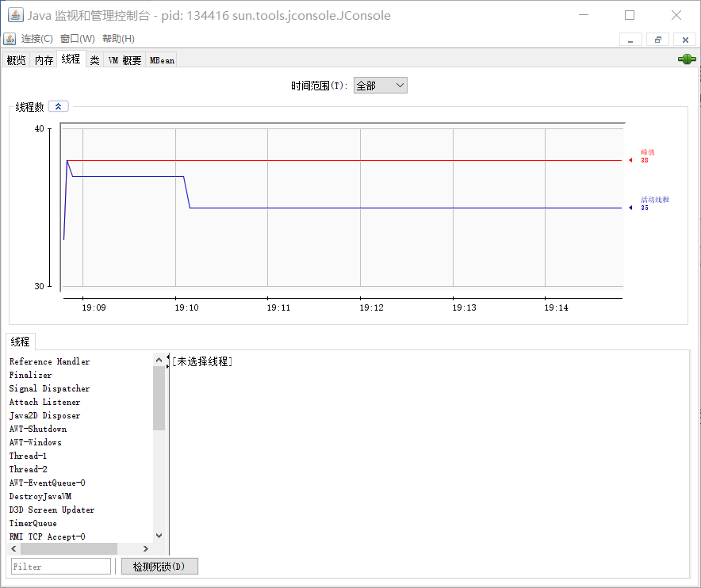Select the lower 线程 panel tab
Image resolution: width=701 pixels, height=588 pixels.
(x=20, y=342)
